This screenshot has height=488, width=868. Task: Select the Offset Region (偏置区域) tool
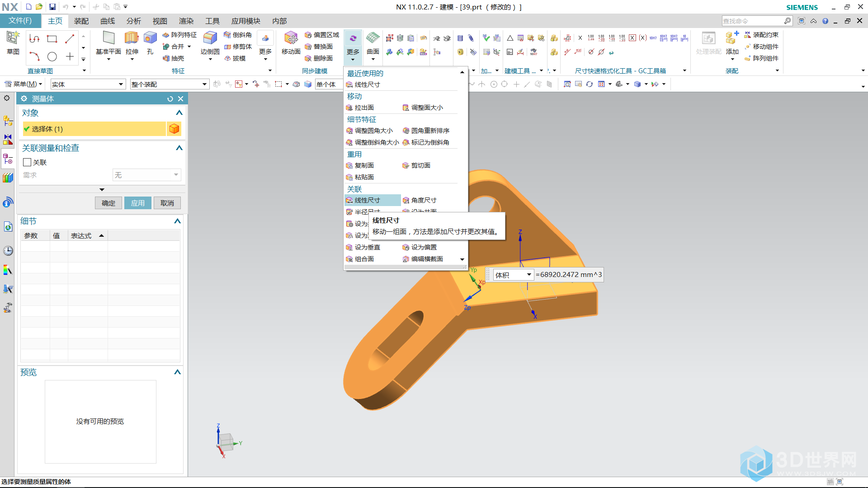coord(322,35)
